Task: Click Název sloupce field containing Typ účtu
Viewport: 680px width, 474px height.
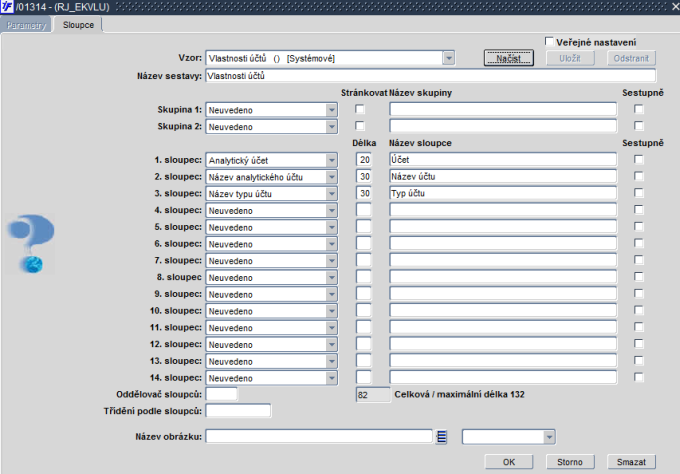Action: pos(503,193)
